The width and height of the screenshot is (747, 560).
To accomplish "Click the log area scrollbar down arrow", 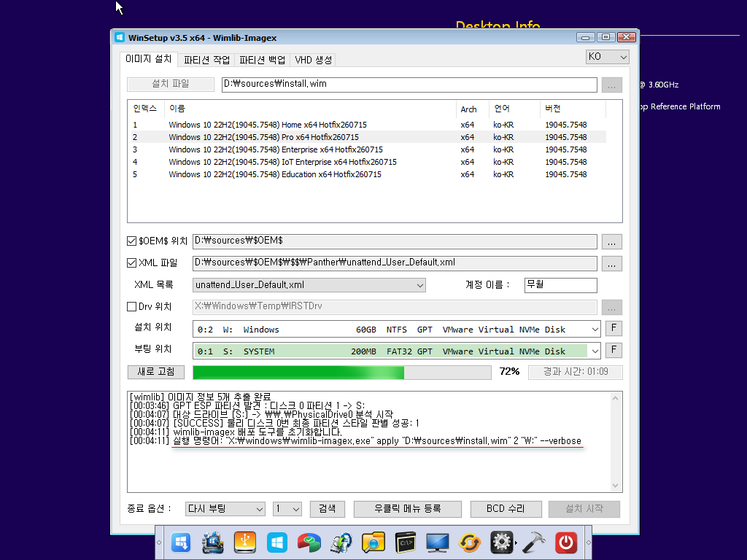I will (615, 485).
